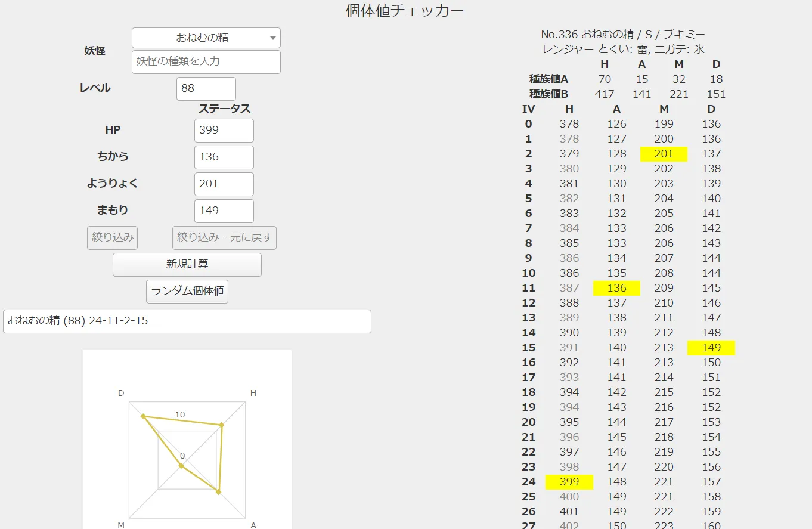
Task: Click the A value 132 in IV row 6
Action: [x=616, y=214]
